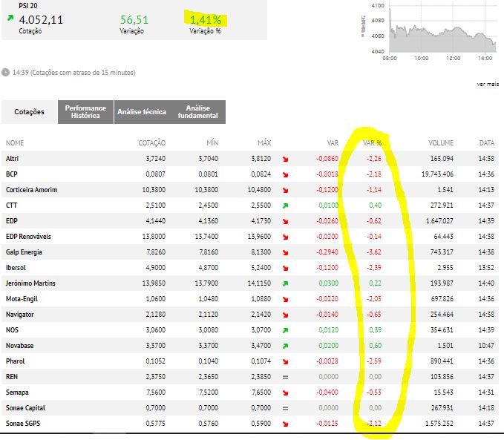504x440 pixels.
Task: Open the Pharol stock name
Action: (15, 361)
